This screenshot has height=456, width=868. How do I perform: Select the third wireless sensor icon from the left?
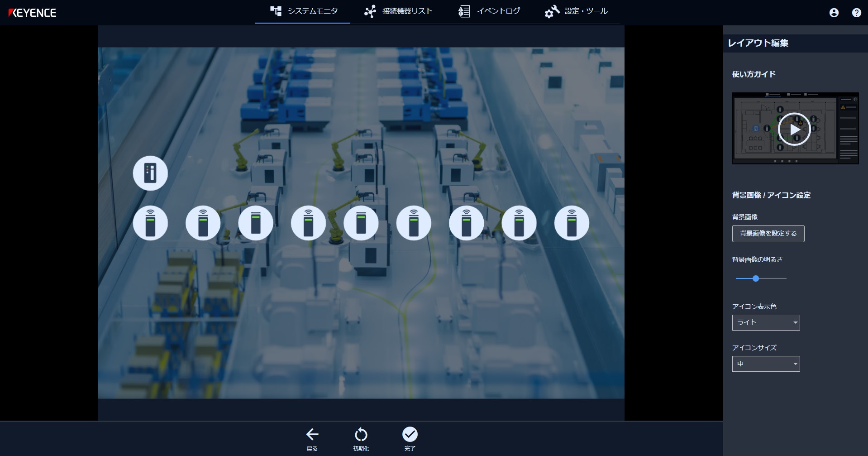click(x=256, y=223)
